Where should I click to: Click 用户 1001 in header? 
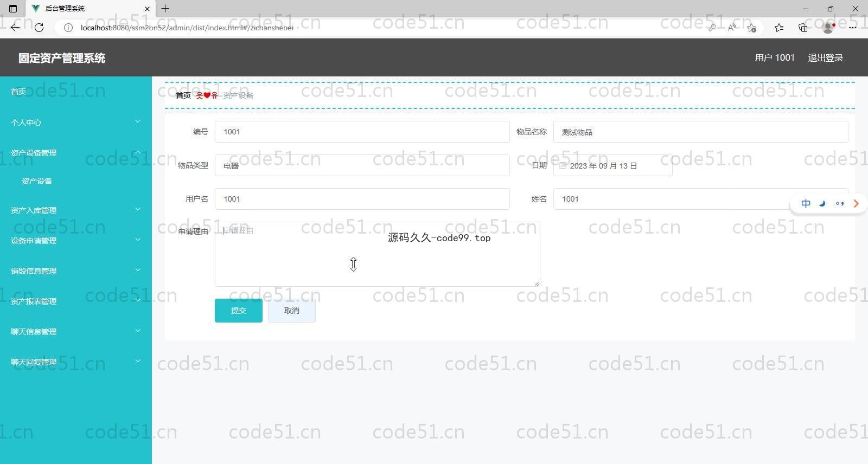click(775, 58)
